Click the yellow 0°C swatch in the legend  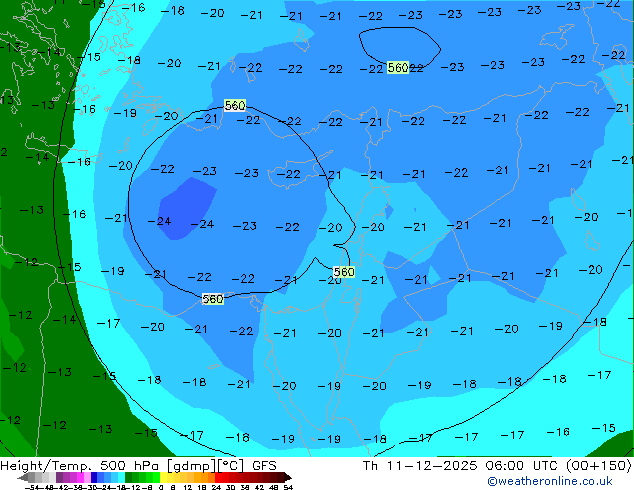point(163,477)
